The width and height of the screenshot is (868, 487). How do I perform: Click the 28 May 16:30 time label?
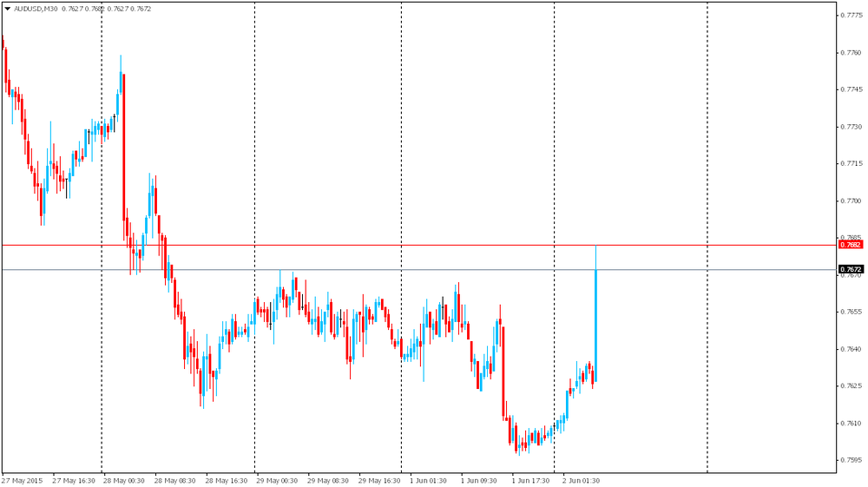pos(227,480)
